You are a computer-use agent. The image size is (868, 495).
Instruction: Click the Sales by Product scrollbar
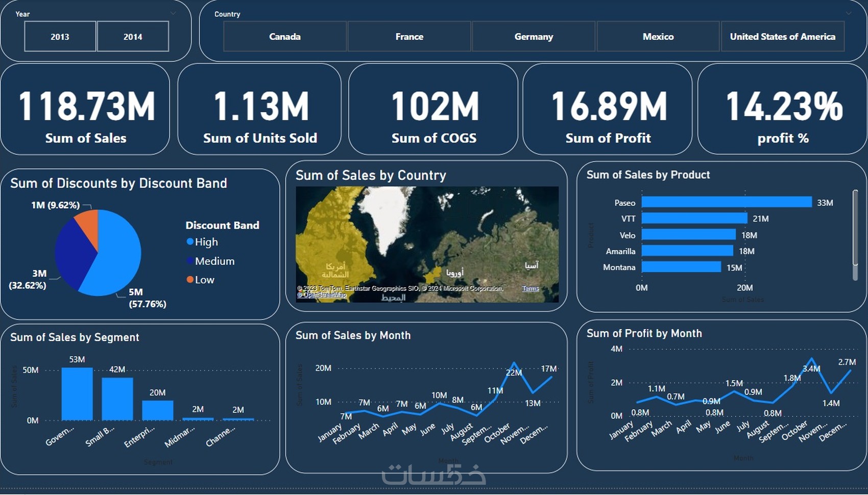pyautogui.click(x=855, y=235)
